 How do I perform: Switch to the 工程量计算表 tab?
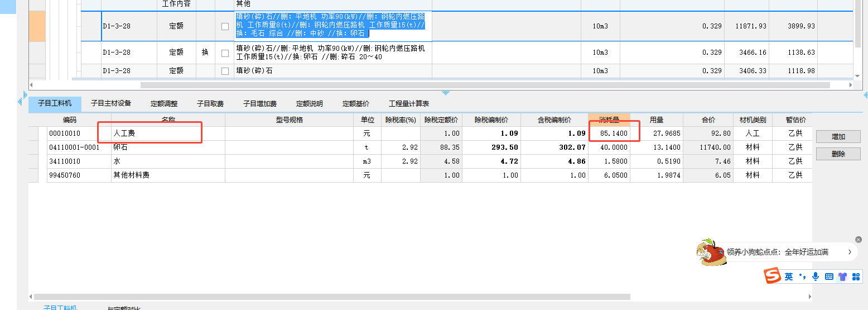[x=409, y=104]
